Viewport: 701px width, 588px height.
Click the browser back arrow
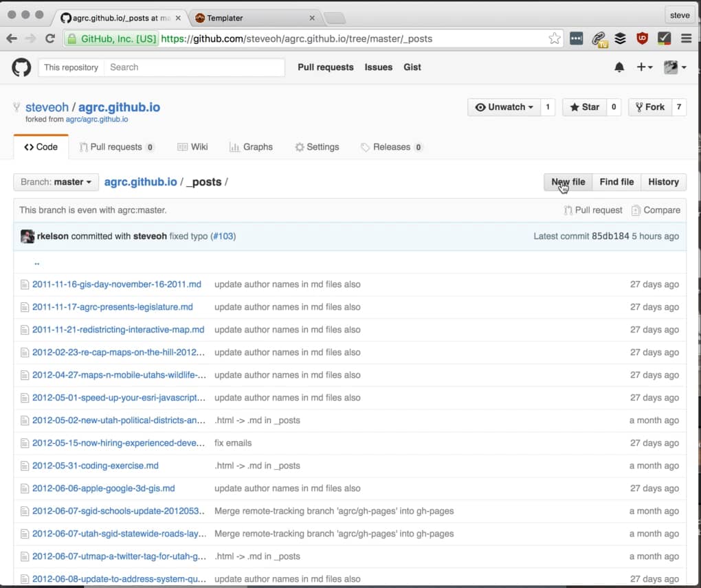[x=12, y=39]
